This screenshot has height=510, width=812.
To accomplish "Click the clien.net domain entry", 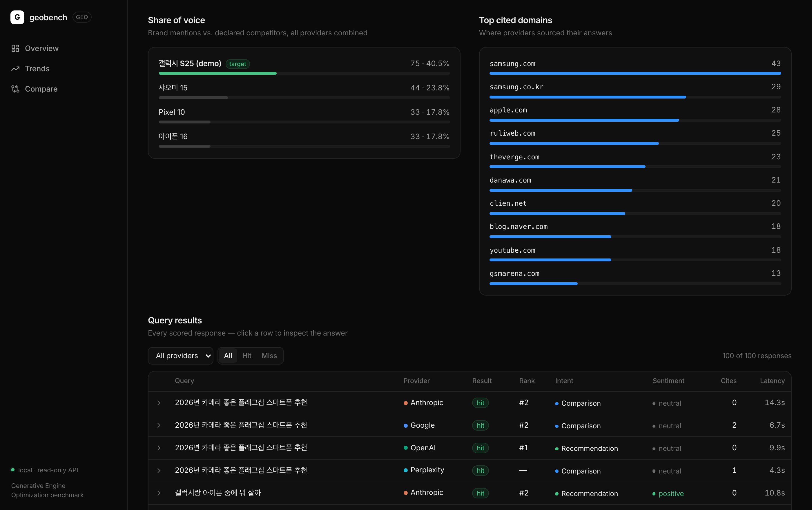I will click(x=508, y=203).
